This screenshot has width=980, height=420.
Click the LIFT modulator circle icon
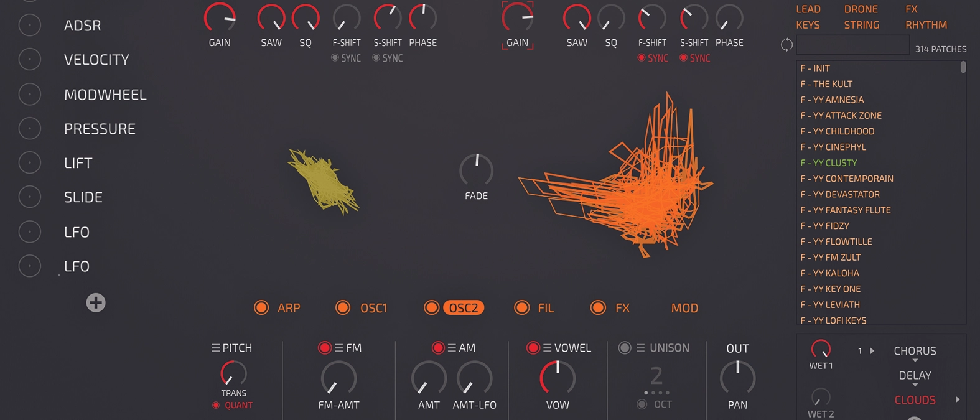(x=30, y=163)
